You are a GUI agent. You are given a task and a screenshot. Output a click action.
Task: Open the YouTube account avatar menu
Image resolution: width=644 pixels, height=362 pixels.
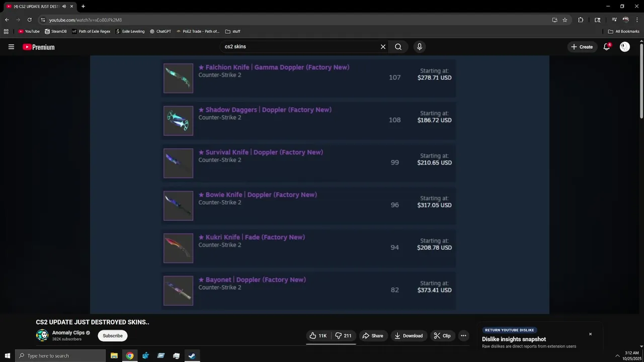tap(625, 47)
